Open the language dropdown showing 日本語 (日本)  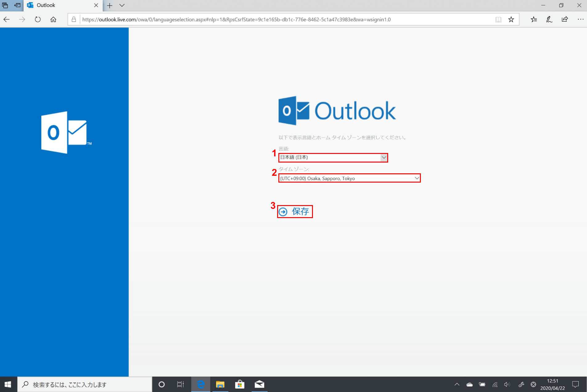[x=333, y=157]
